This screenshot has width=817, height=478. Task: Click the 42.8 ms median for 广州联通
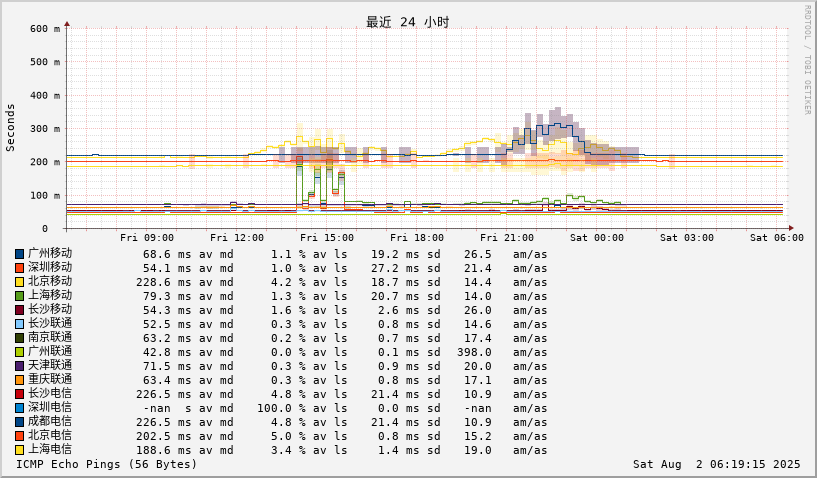(167, 353)
